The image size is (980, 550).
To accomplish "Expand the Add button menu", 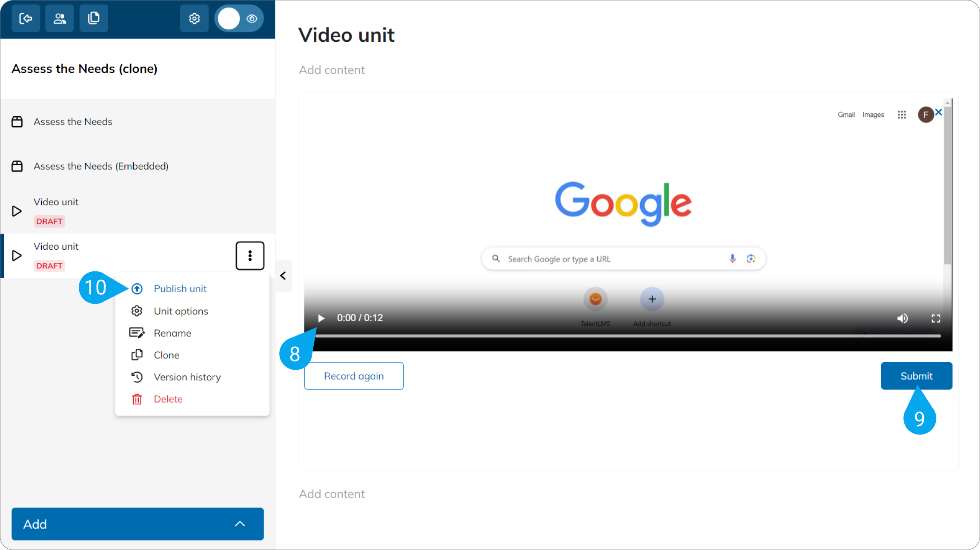I will [x=138, y=524].
